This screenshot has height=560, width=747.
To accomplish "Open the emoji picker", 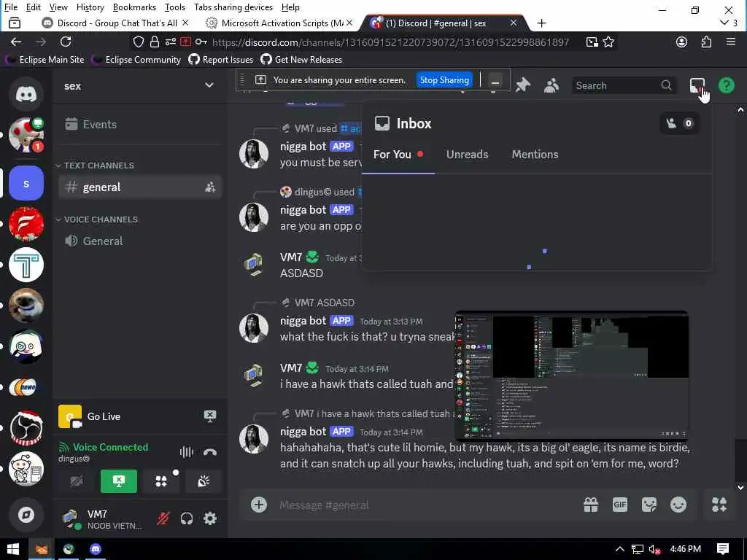I will point(678,505).
